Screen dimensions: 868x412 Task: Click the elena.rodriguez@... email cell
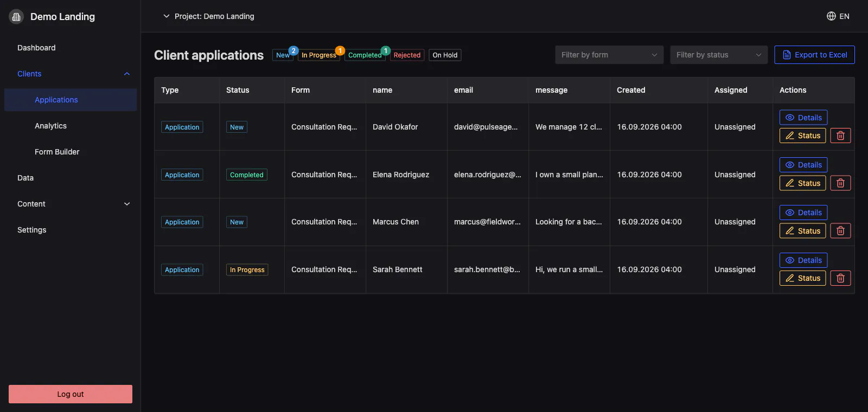487,175
